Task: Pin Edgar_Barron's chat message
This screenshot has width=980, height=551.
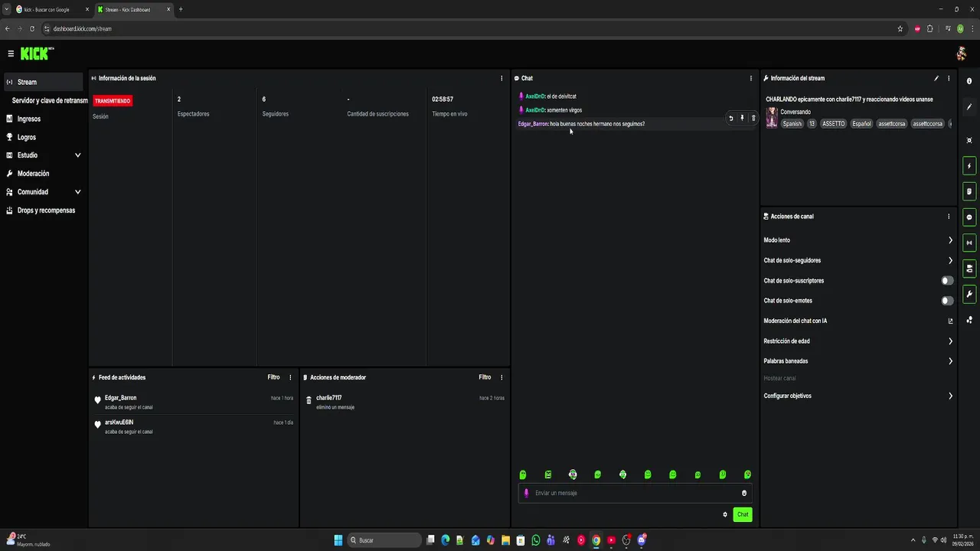Action: click(x=742, y=118)
